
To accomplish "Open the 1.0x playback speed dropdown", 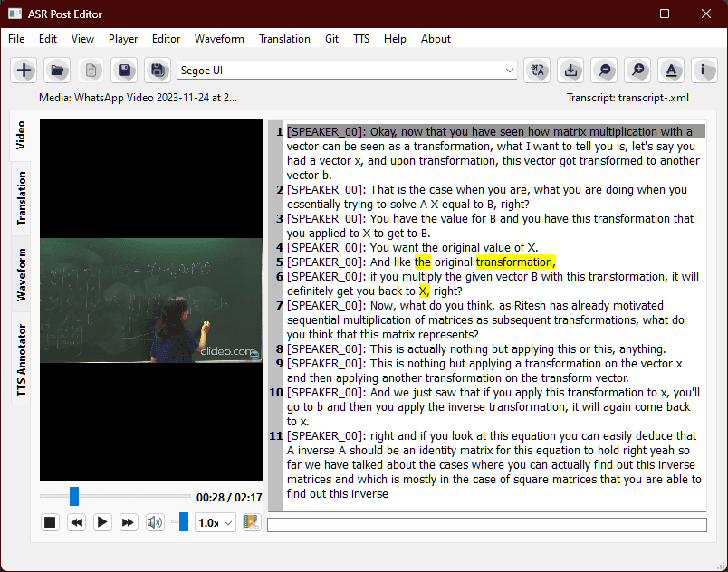I will (215, 521).
